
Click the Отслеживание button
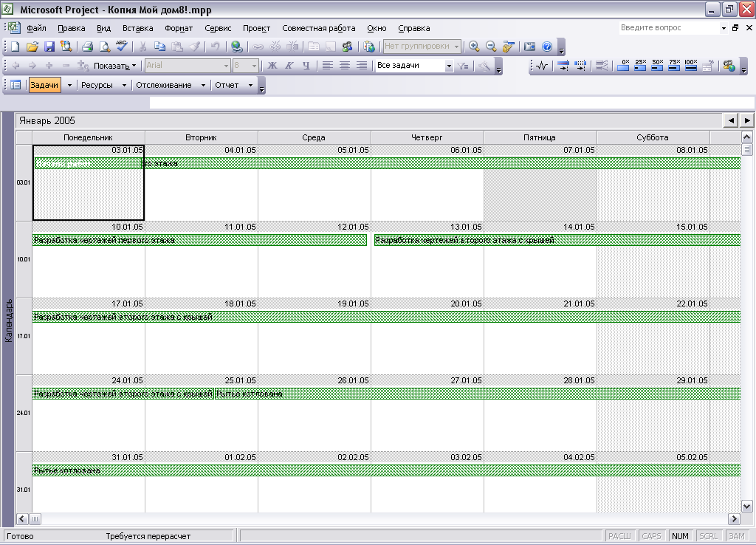point(164,86)
